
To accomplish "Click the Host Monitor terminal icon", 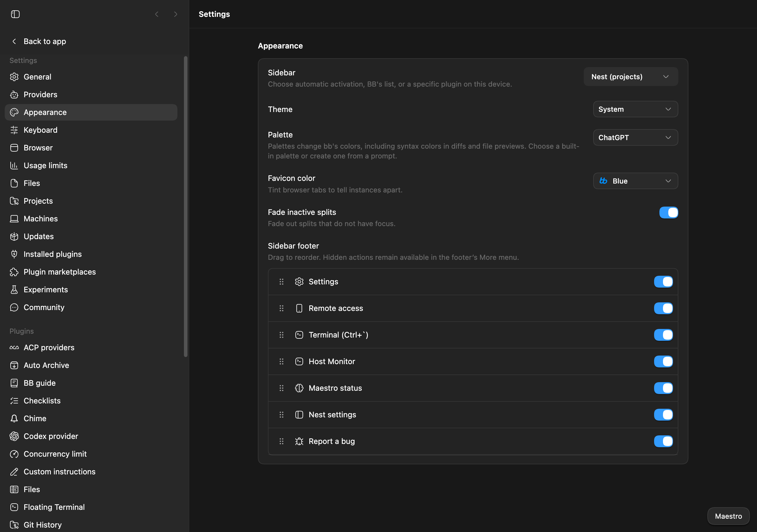I will point(299,361).
